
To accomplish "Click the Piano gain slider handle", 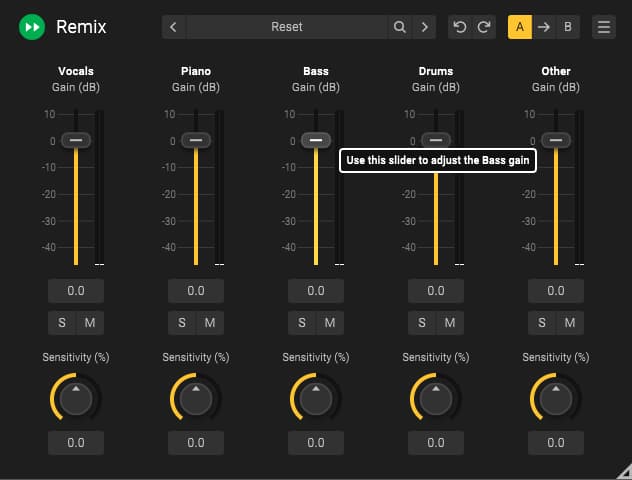I will coord(196,140).
